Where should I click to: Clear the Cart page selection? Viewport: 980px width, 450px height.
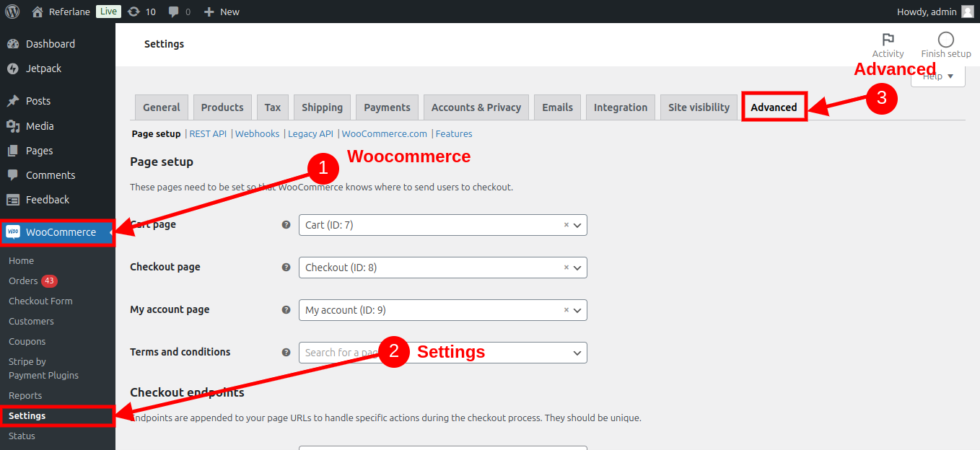click(566, 225)
